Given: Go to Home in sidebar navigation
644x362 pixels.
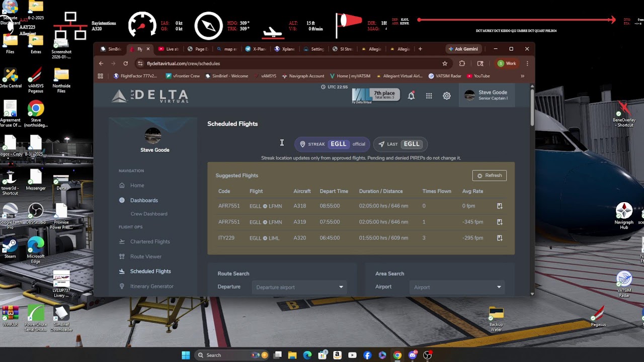Looking at the screenshot, I should tap(137, 186).
